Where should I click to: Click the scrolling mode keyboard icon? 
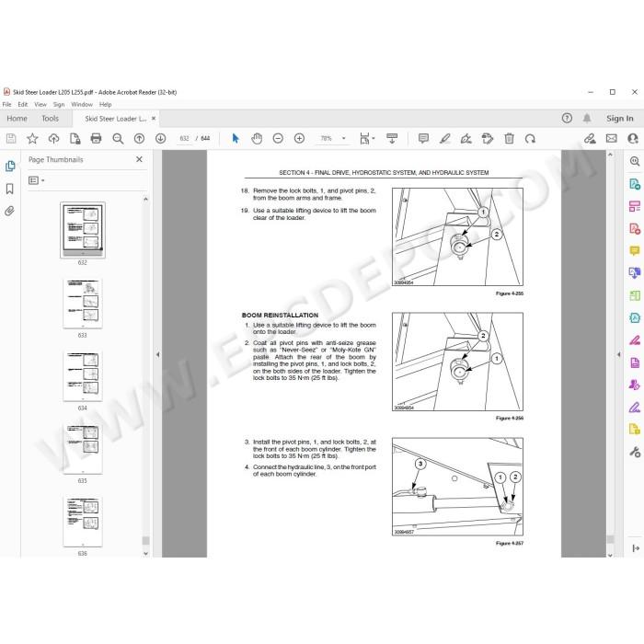point(392,139)
